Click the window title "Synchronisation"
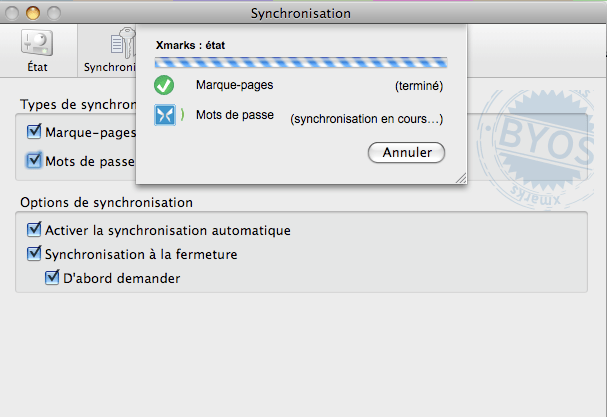Viewport: 607px width, 417px height. click(301, 14)
